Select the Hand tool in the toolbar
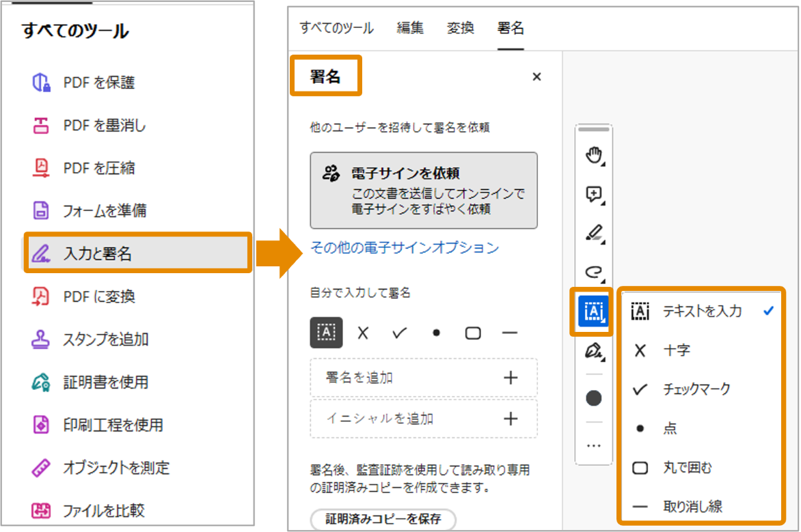801x532 pixels. (593, 155)
